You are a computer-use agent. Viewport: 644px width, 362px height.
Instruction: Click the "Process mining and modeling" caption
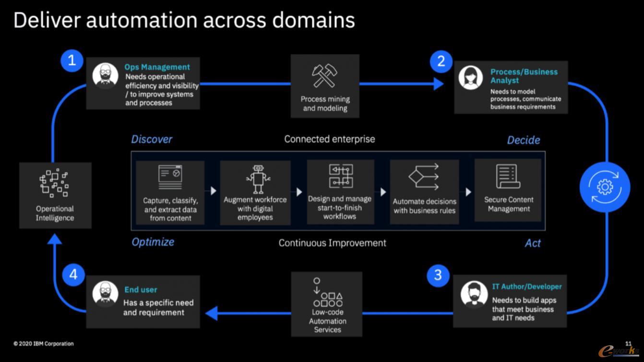coord(325,104)
